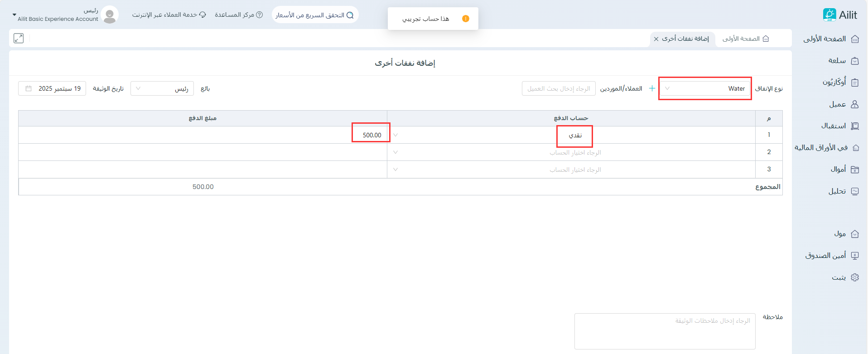Screen dimensions: 868x354
Task: Open payment account dropdown in row 2
Action: (571, 152)
